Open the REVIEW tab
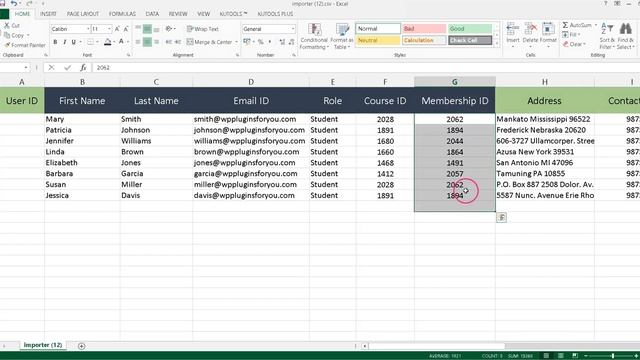Screen dimensions: 640x360 pyautogui.click(x=178, y=14)
